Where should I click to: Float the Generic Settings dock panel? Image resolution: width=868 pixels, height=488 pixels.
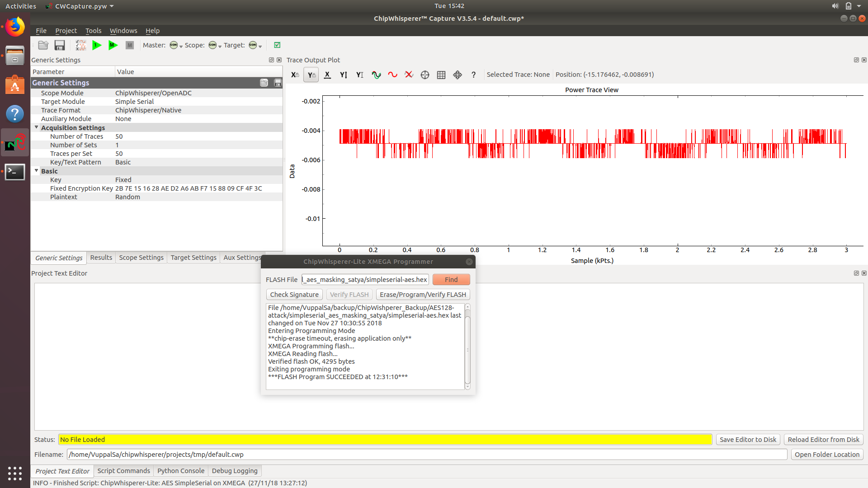click(271, 60)
